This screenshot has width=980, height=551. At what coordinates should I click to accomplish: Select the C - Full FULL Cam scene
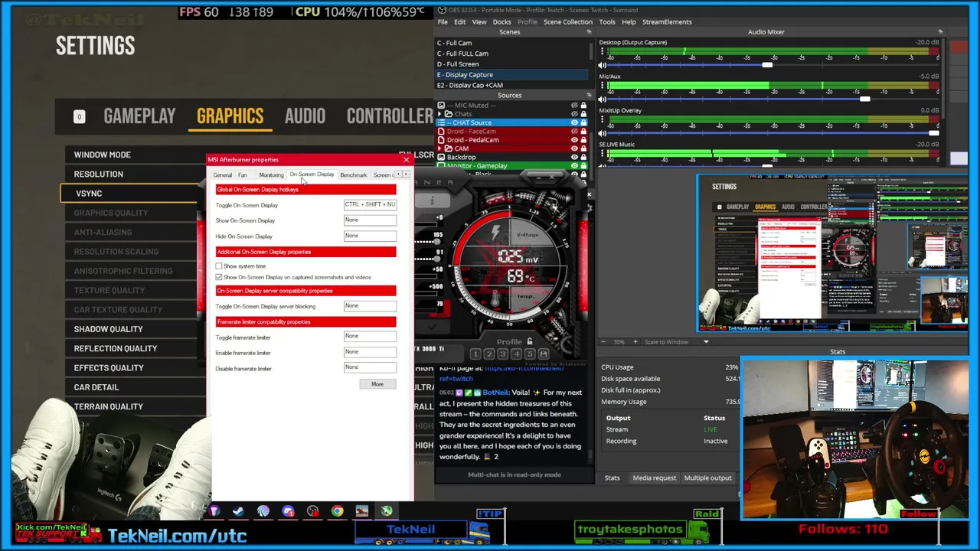pyautogui.click(x=511, y=54)
